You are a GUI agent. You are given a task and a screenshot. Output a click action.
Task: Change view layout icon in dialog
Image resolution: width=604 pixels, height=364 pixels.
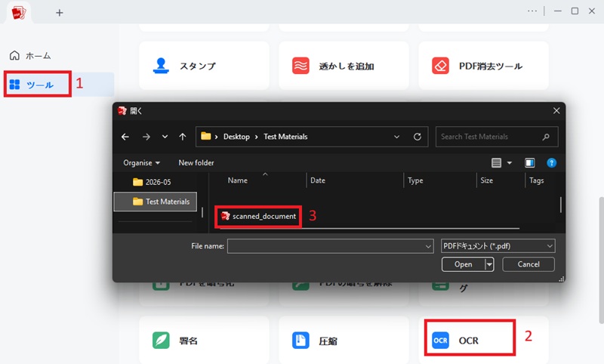496,163
